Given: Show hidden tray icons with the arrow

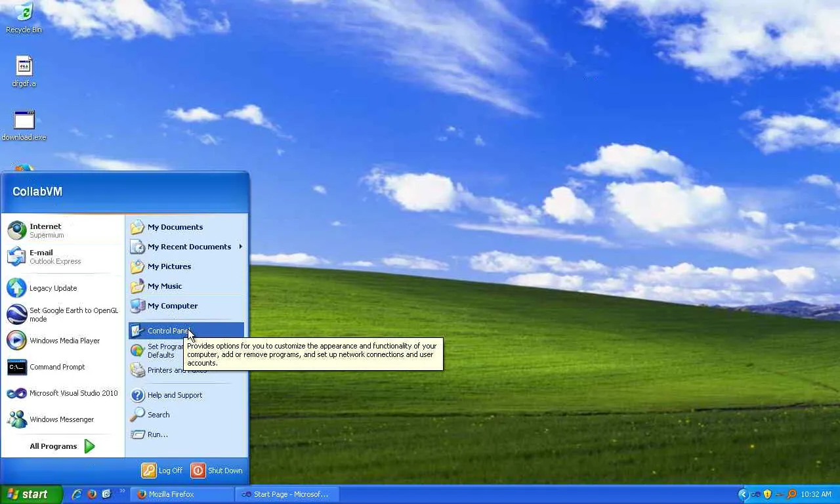Looking at the screenshot, I should [743, 494].
